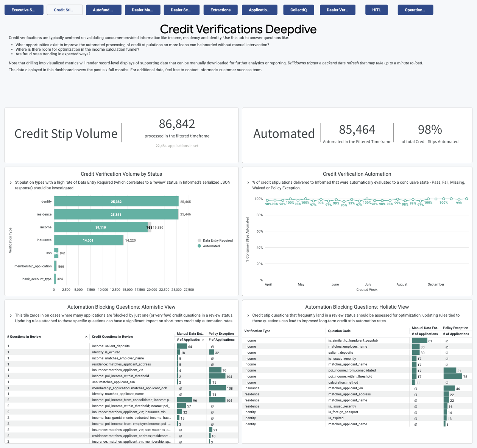Screen dimensions: 477x448
Task: Open the CollectIQ tab
Action: pos(298,10)
